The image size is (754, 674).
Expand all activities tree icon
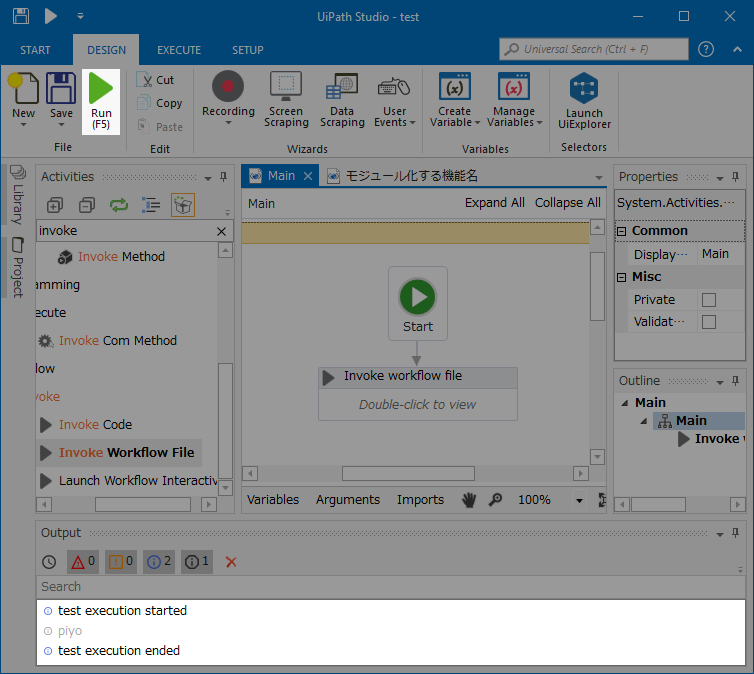point(55,205)
